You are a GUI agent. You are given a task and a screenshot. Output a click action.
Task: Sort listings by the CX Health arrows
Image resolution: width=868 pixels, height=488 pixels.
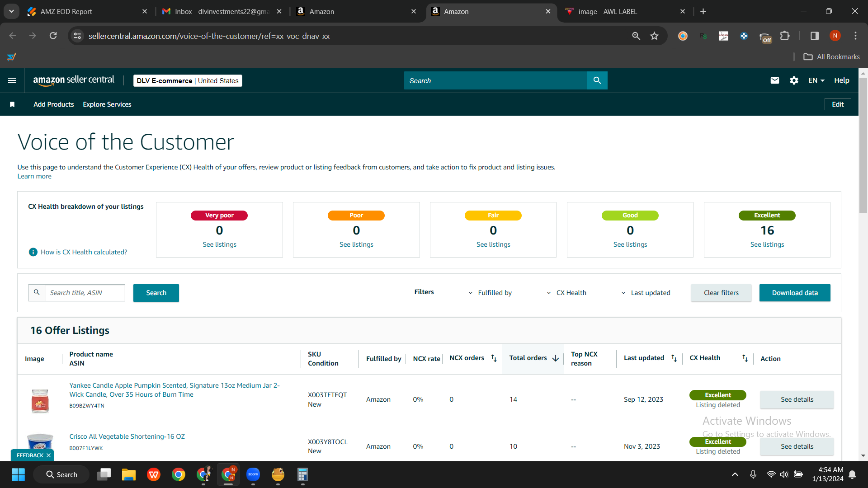coord(745,358)
